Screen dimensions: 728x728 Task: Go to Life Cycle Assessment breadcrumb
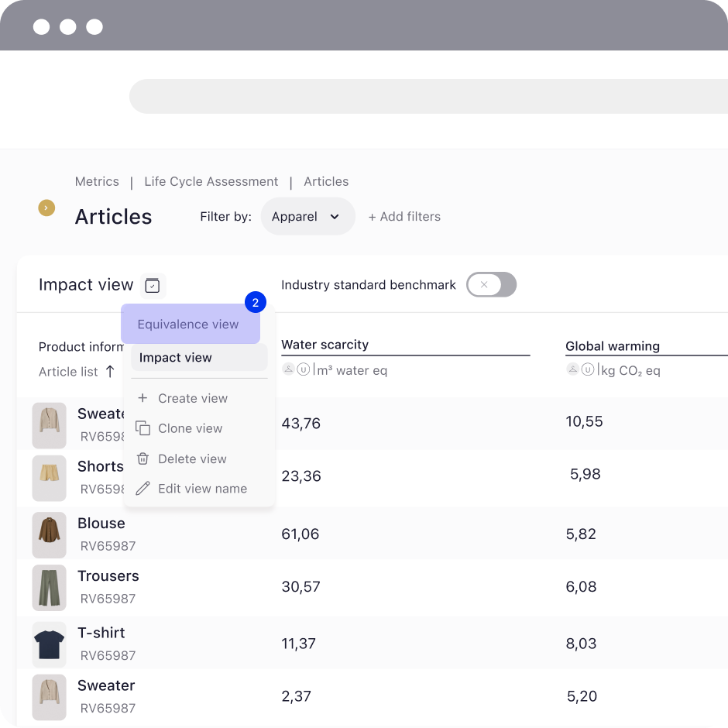click(211, 181)
